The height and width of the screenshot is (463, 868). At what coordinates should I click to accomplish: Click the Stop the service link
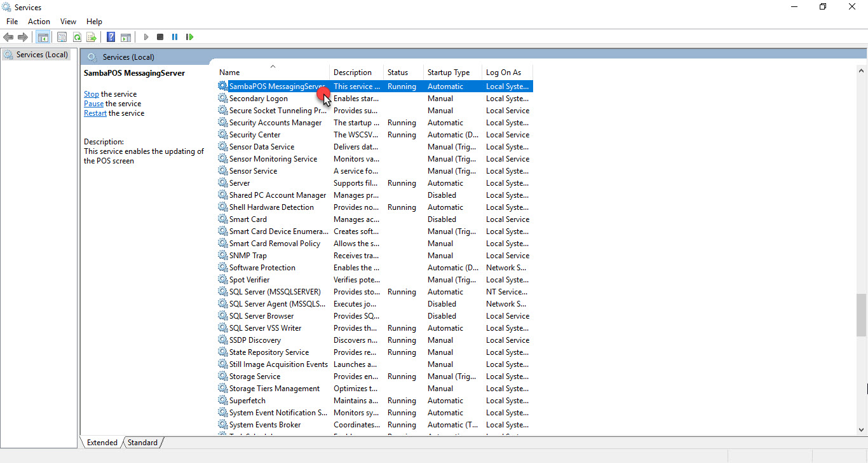pyautogui.click(x=92, y=94)
